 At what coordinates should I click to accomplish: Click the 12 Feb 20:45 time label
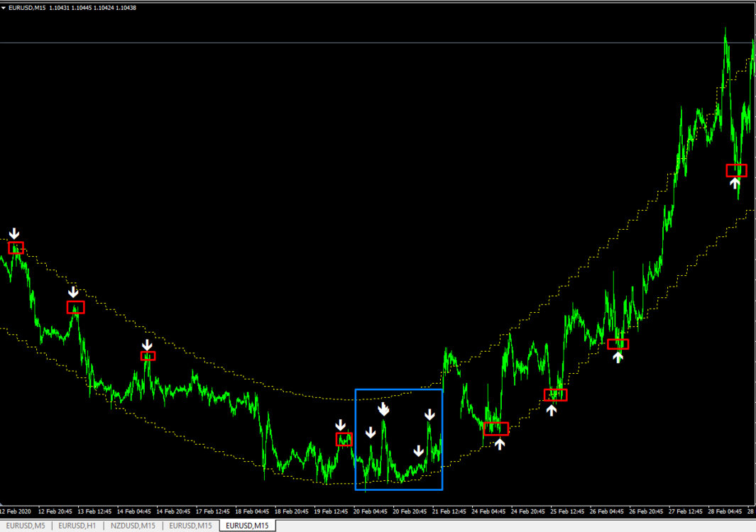55,511
